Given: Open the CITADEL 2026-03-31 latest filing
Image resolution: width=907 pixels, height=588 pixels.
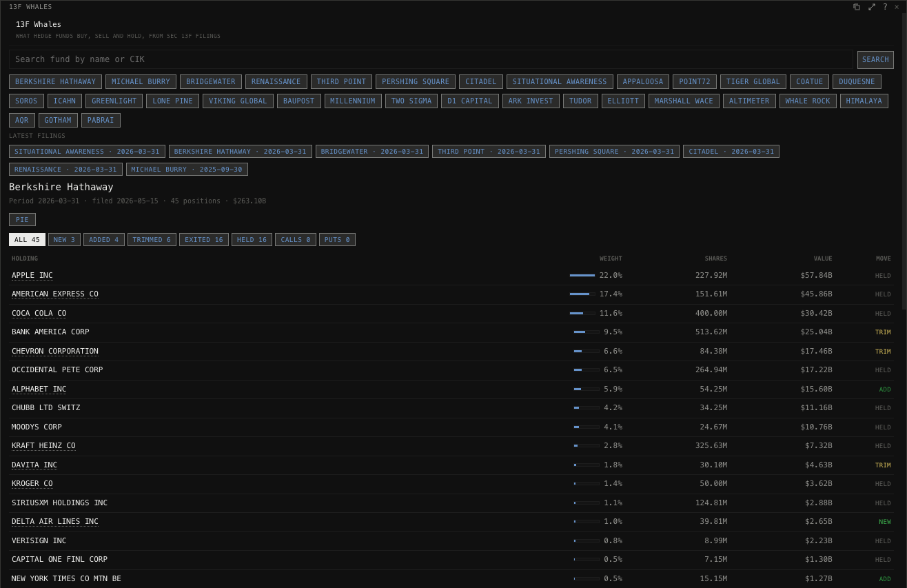Looking at the screenshot, I should point(731,152).
